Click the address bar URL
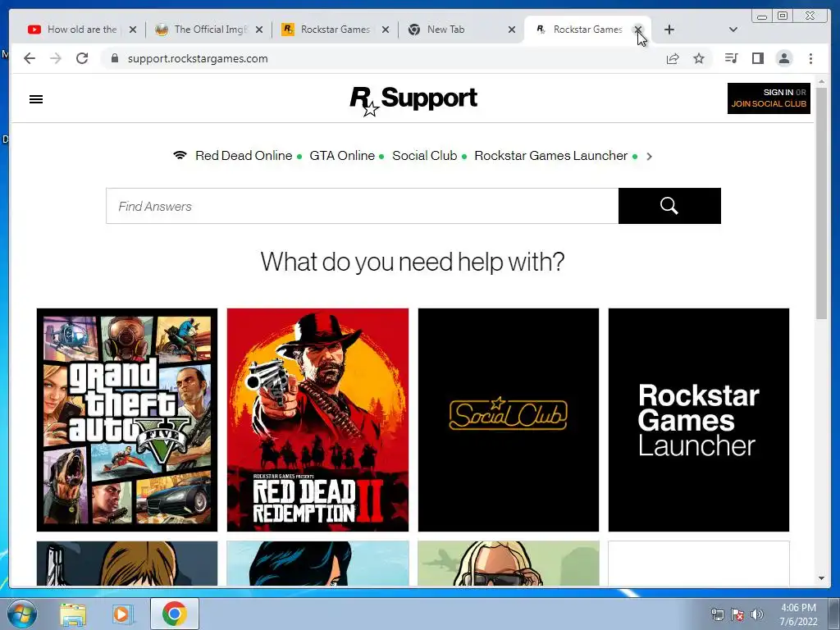 198,58
